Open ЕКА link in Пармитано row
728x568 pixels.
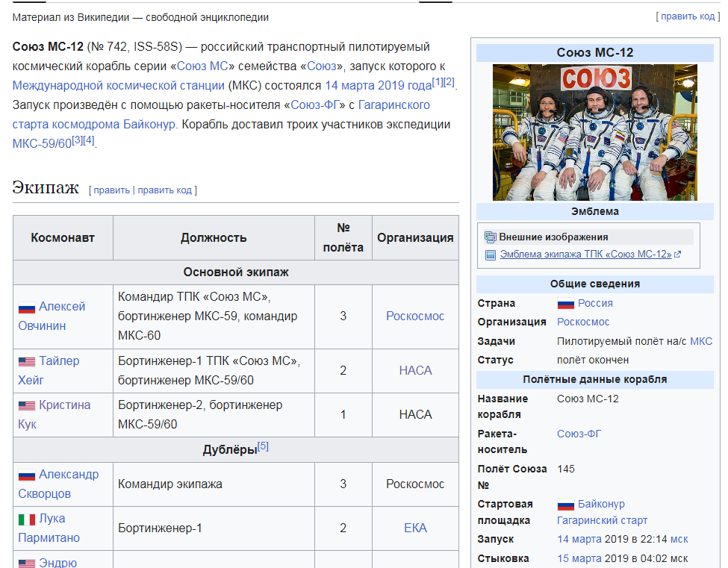pyautogui.click(x=415, y=528)
